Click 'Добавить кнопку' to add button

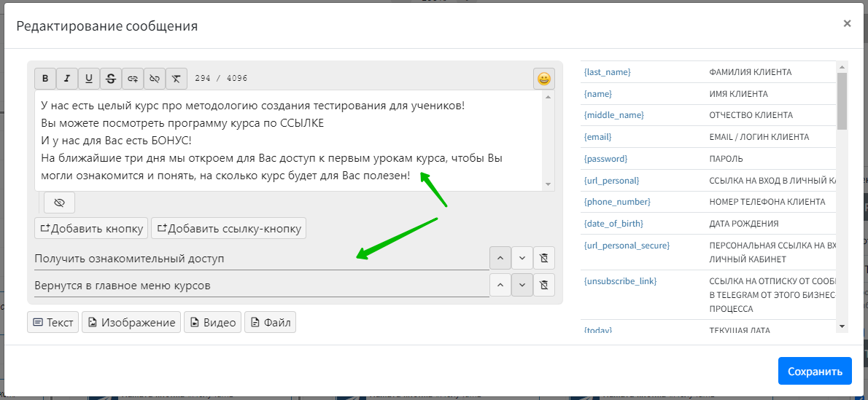pos(91,228)
